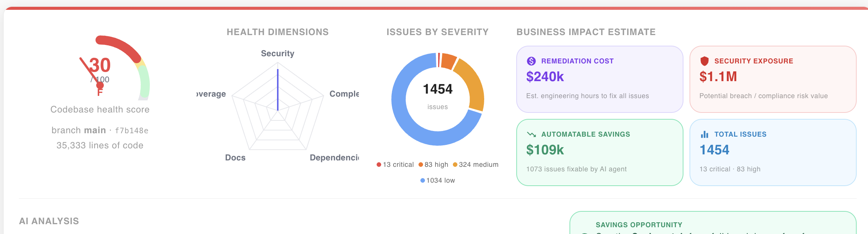Click the commit hash f7b148e
The image size is (868, 234).
coord(131,131)
